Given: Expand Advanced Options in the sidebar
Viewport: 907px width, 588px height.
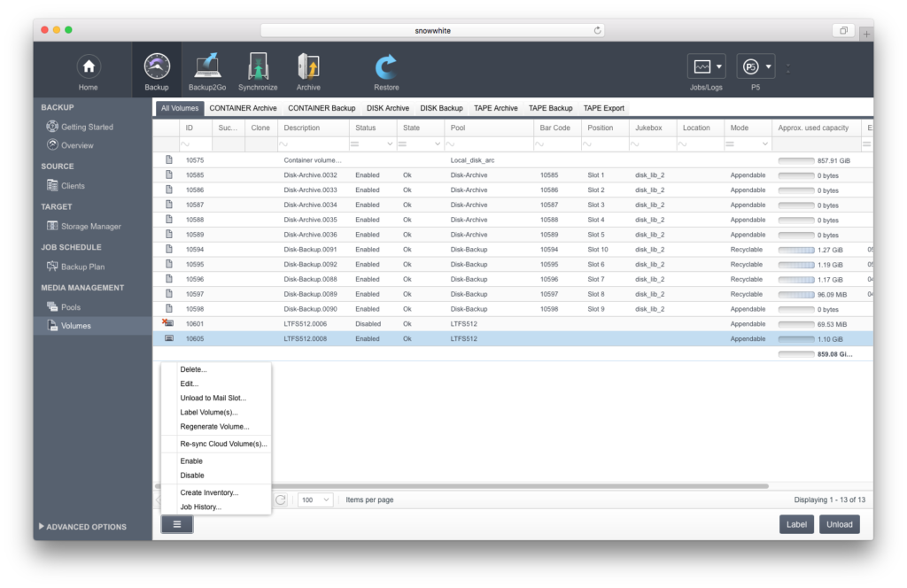Looking at the screenshot, I should click(x=86, y=527).
